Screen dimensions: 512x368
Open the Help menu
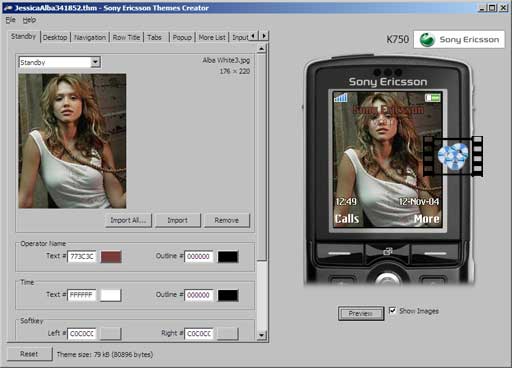click(x=29, y=20)
